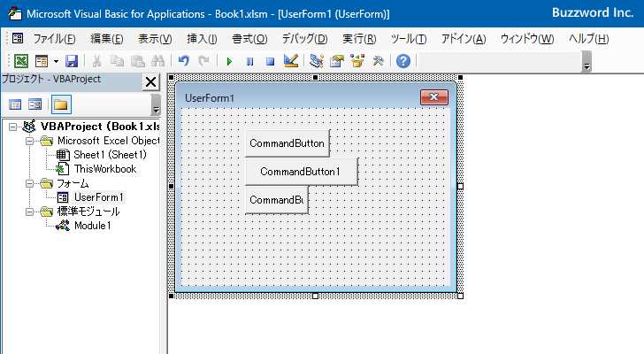Select the Microsoft Excel Objects folder label
The height and width of the screenshot is (354, 644).
pyautogui.click(x=109, y=141)
